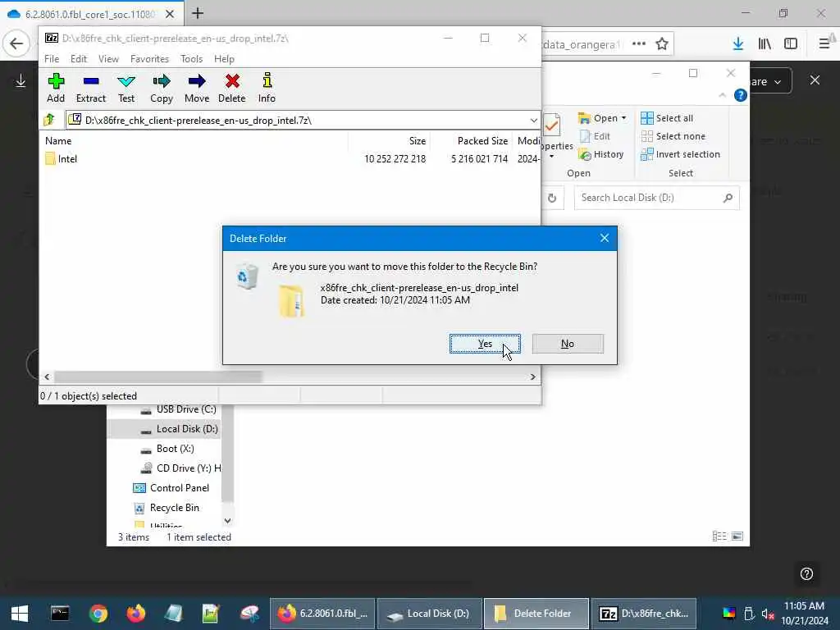Click the page help question mark circle
Viewport: 840px width, 630px height.
[806, 574]
